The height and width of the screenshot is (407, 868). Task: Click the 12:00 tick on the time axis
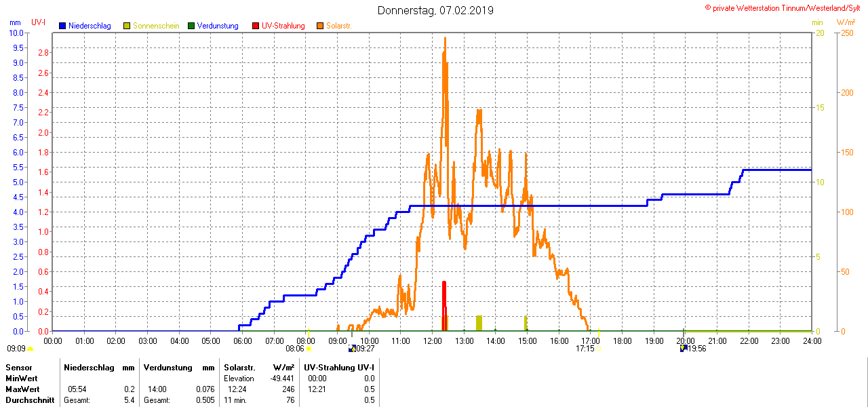432,341
